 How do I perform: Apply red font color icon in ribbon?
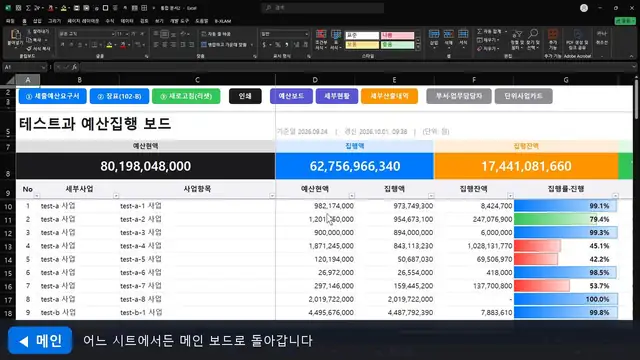pyautogui.click(x=122, y=45)
